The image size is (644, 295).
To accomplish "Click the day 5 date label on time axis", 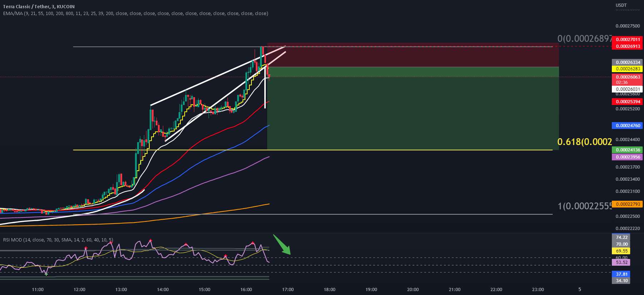I will click(x=580, y=289).
